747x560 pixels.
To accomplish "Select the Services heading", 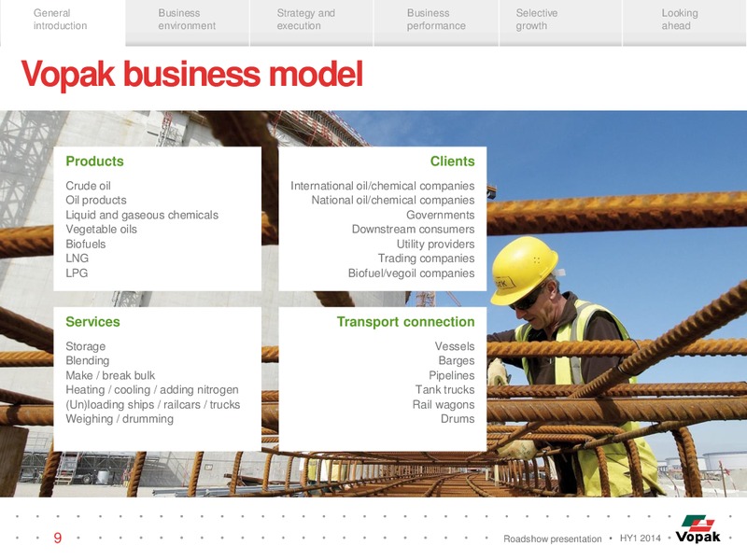I will pos(92,322).
